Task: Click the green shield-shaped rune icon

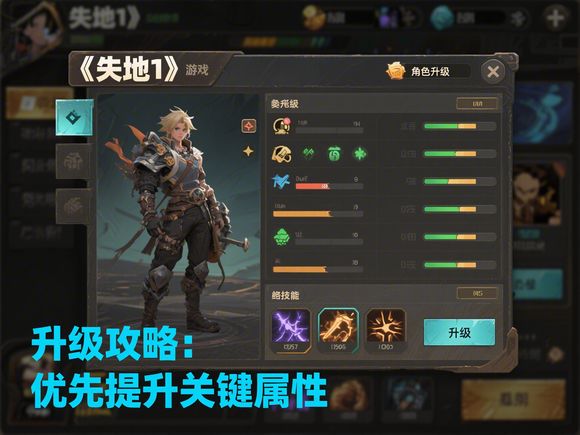Action: point(334,154)
